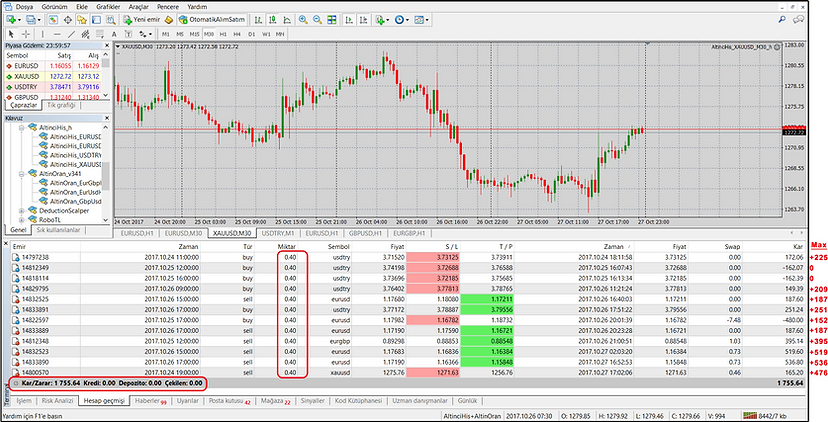The image size is (828, 422).
Task: Toggle chart shift from right edge
Action: pyautogui.click(x=363, y=20)
